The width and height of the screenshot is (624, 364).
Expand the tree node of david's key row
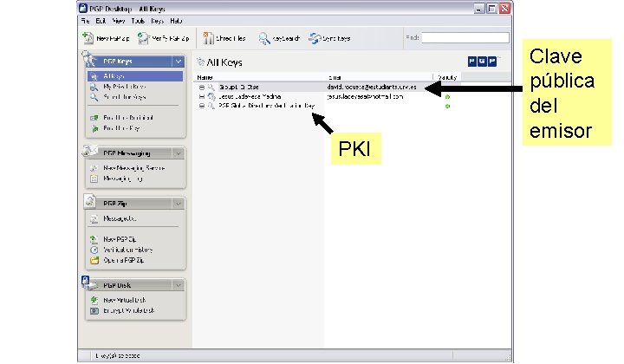[202, 88]
